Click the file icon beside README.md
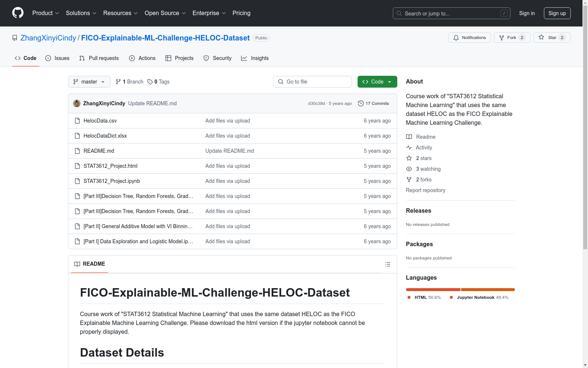Image resolution: width=588 pixels, height=368 pixels. tap(77, 151)
